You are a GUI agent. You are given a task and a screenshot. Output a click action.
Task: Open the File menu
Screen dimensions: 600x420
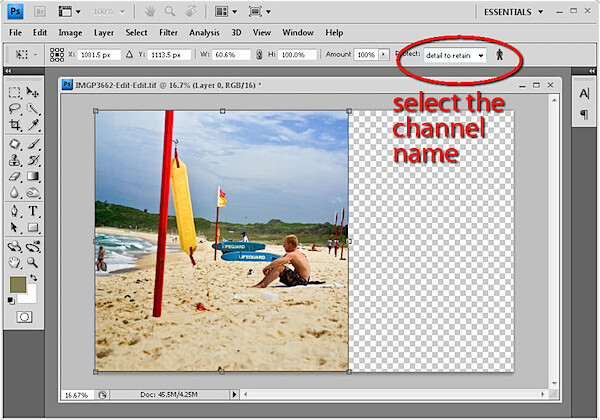click(x=15, y=33)
